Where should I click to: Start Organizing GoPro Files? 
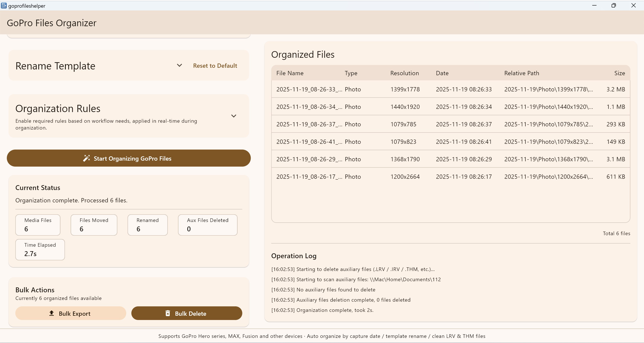(128, 158)
